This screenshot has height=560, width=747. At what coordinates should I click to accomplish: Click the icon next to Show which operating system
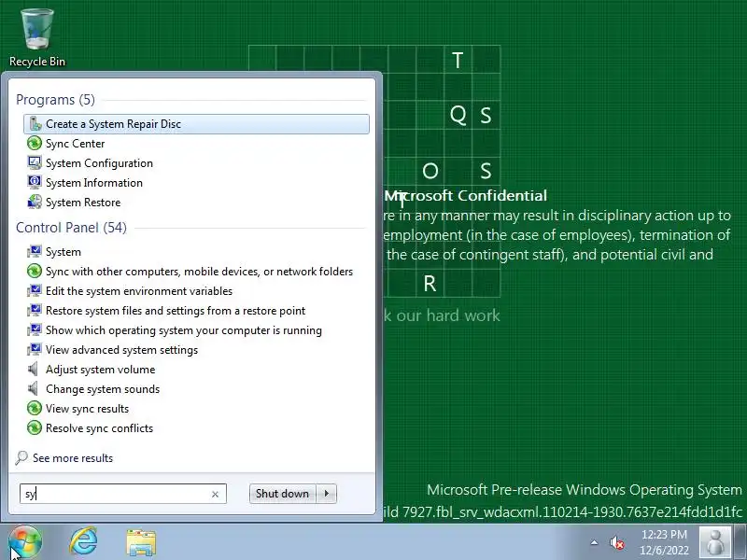click(35, 329)
